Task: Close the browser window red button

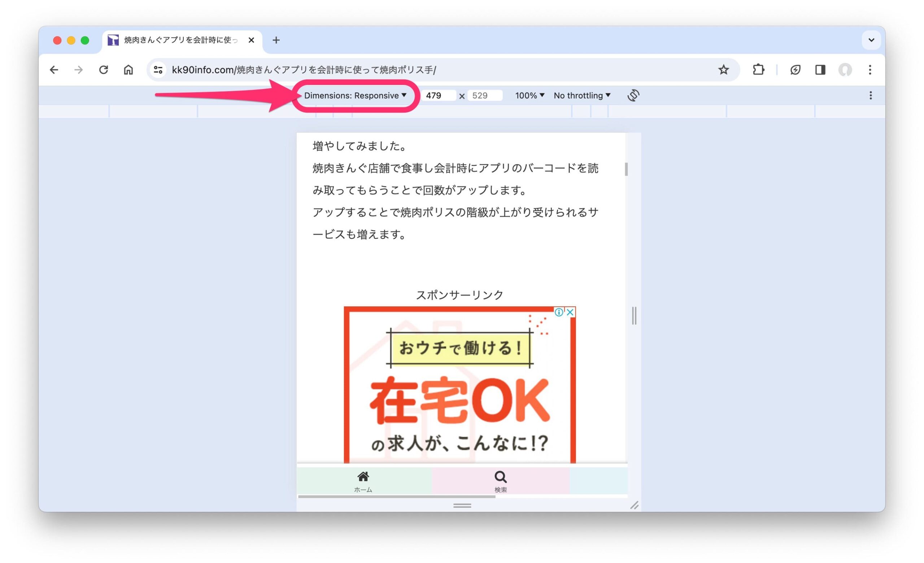Action: (x=57, y=40)
